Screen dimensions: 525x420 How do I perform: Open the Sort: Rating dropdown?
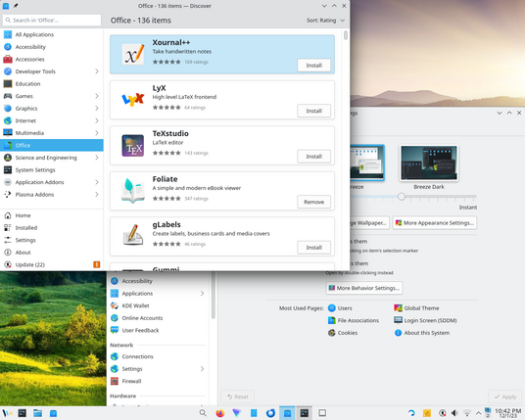(325, 21)
